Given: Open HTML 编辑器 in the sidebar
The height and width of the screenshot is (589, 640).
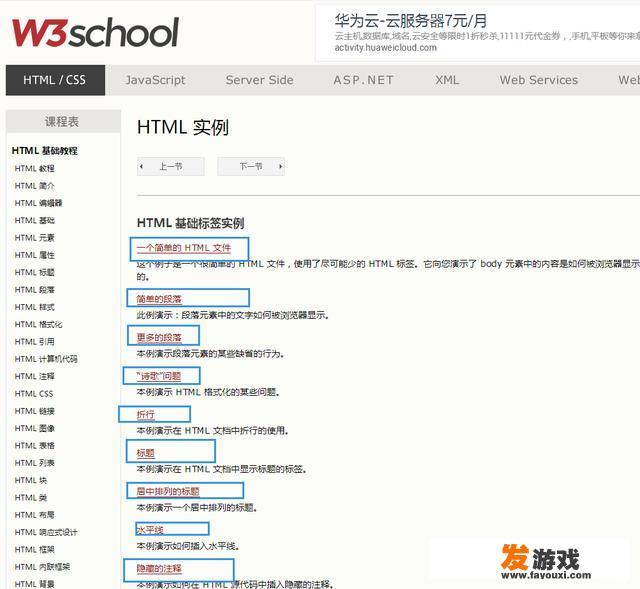Looking at the screenshot, I should point(38,203).
